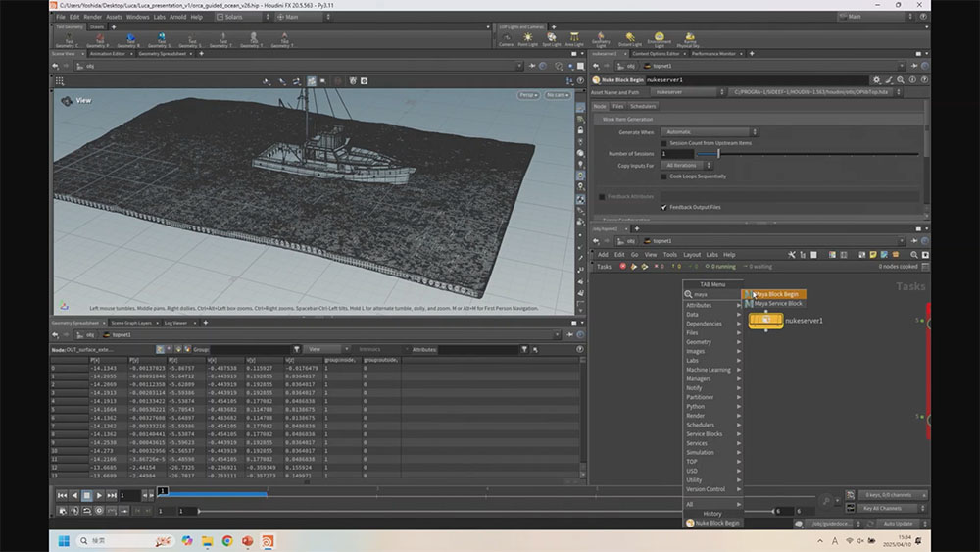This screenshot has width=980, height=552.
Task: Expand the Attributes submenu in TAB Menu
Action: tap(712, 305)
